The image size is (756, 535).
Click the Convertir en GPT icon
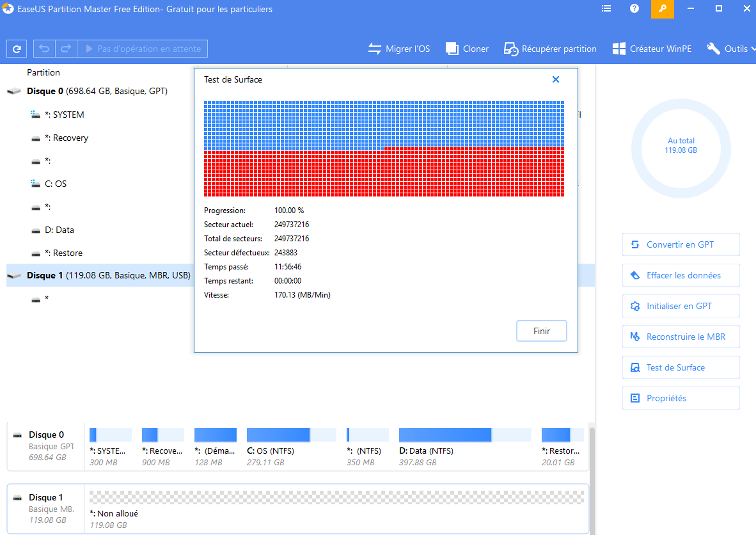click(x=635, y=244)
